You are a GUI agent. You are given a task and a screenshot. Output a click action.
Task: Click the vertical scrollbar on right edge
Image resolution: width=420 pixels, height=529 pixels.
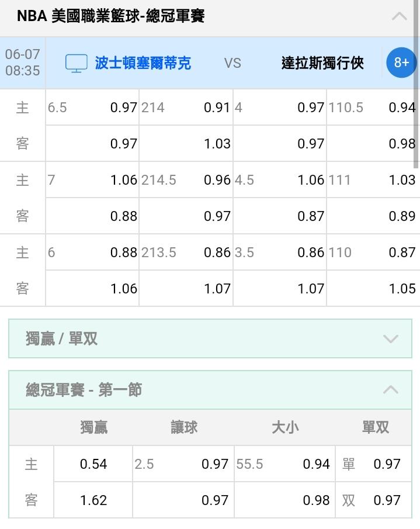tap(416, 84)
